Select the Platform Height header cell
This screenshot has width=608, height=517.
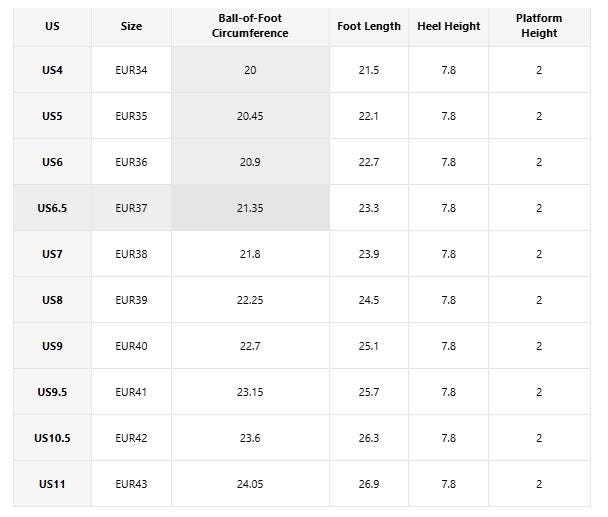[539, 26]
